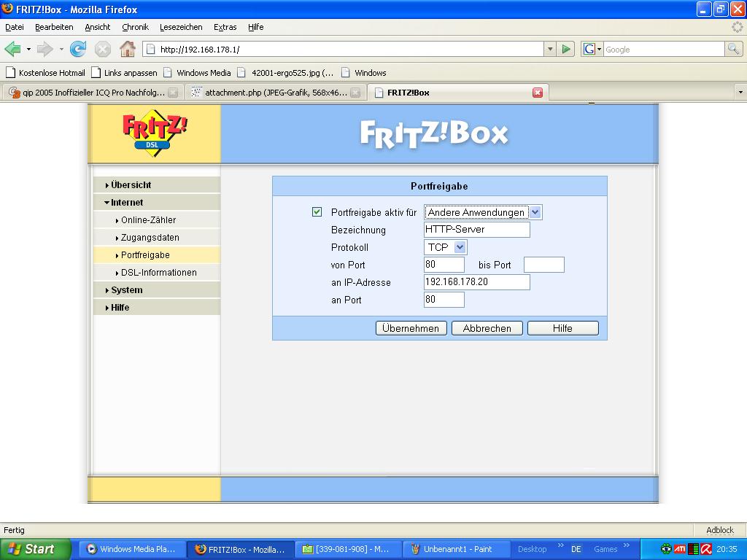This screenshot has height=560, width=747.
Task: Click Adblock in the status bar
Action: 720,530
